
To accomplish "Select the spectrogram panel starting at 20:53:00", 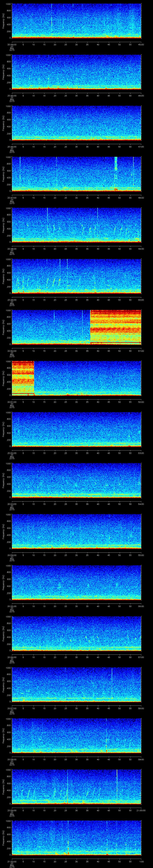I will [x=76, y=480].
